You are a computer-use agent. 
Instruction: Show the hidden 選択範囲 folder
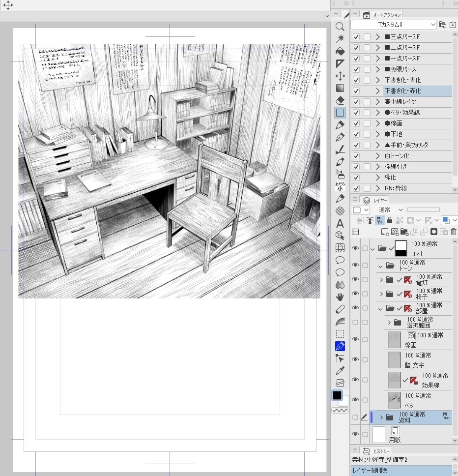(x=355, y=322)
